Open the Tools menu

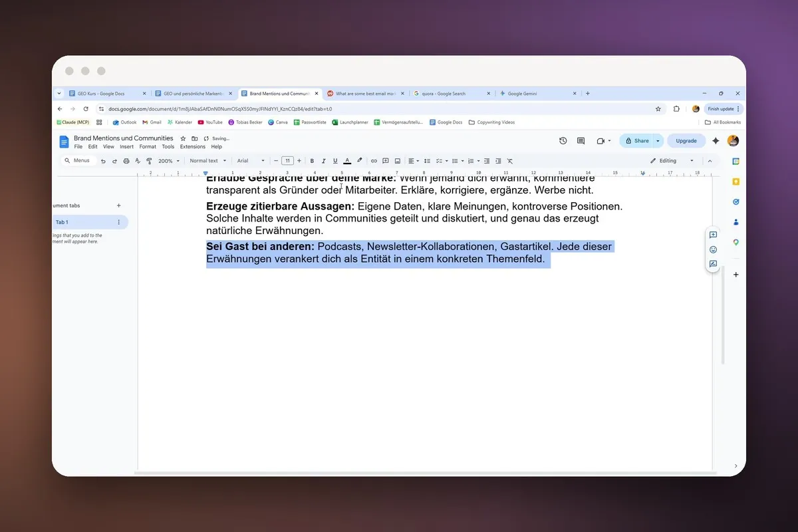(168, 147)
